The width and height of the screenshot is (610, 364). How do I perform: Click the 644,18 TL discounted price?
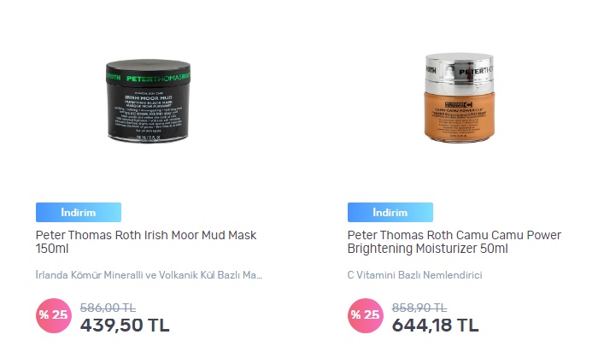[x=436, y=325]
